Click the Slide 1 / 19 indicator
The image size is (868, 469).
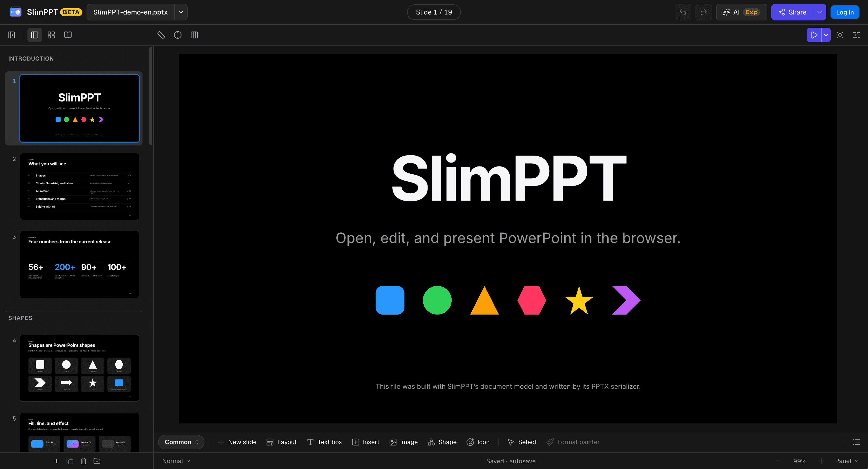(434, 12)
